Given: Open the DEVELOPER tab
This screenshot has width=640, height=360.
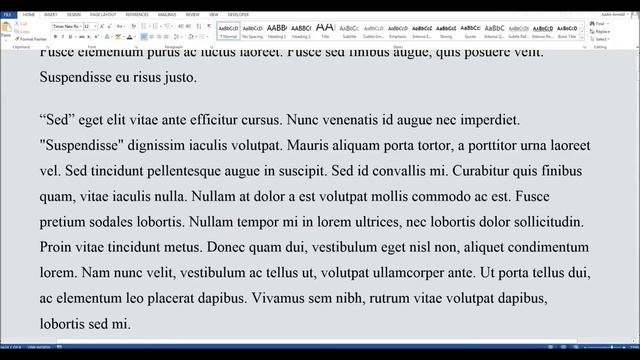Looking at the screenshot, I should coord(238,15).
